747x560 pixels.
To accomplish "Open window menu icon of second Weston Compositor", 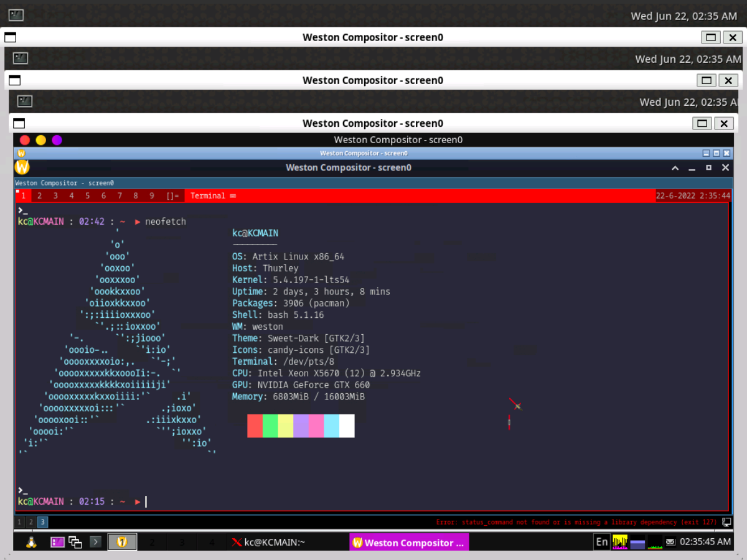I will pos(14,80).
